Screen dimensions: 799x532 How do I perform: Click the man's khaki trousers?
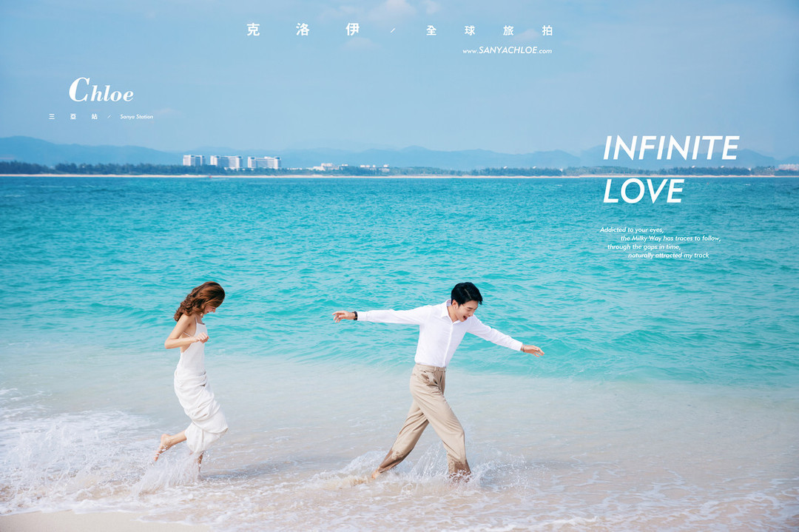[431, 413]
